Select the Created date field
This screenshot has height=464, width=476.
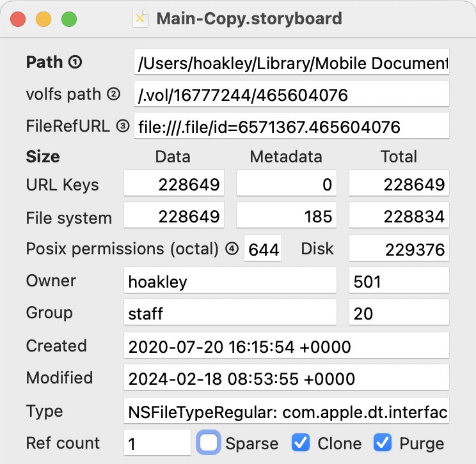286,346
